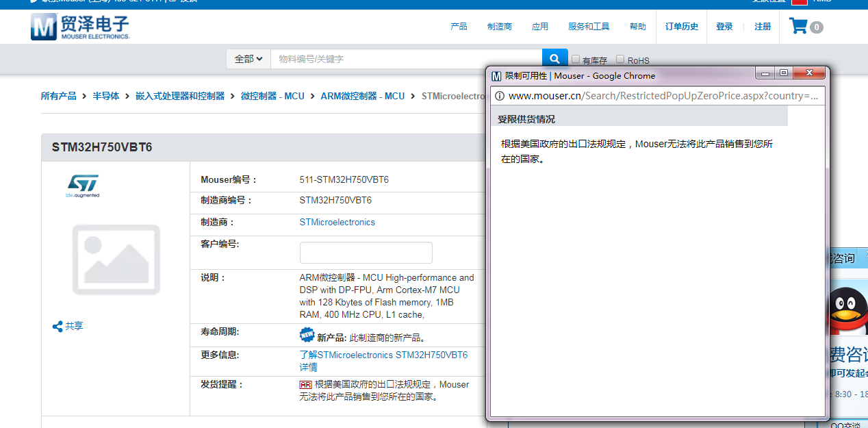Click the 受限供货情况 heading in popup
This screenshot has width=868, height=428.
(x=526, y=119)
